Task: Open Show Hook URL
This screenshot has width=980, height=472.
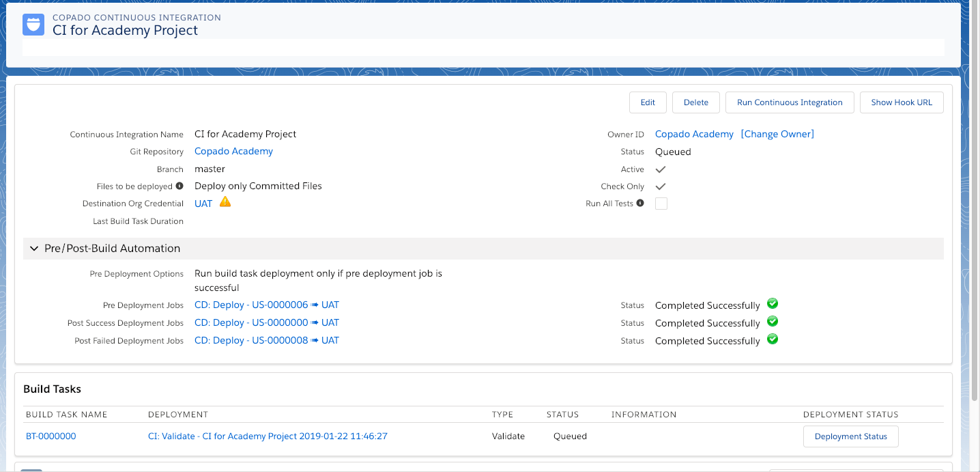Action: (901, 102)
